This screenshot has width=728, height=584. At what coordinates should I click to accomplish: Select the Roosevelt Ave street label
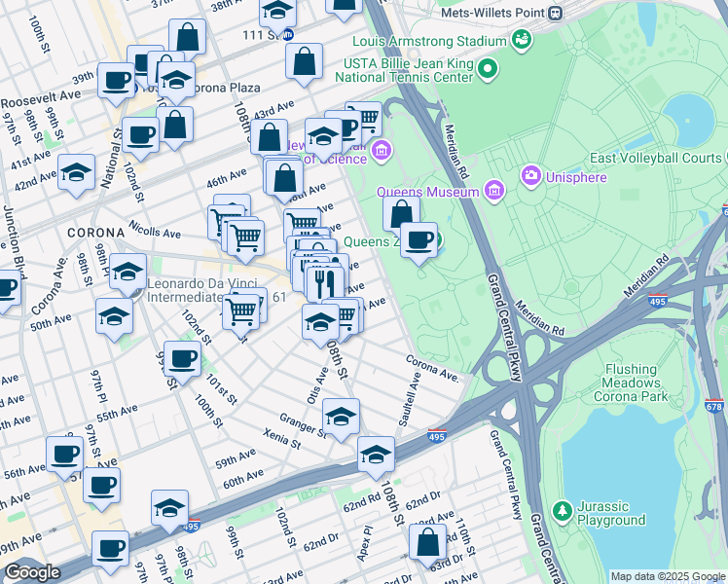[x=41, y=99]
